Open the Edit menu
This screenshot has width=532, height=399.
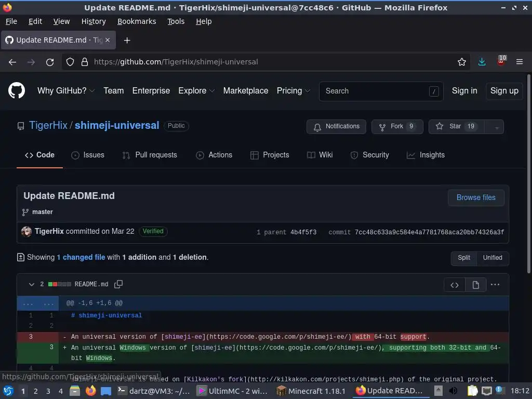click(x=35, y=21)
